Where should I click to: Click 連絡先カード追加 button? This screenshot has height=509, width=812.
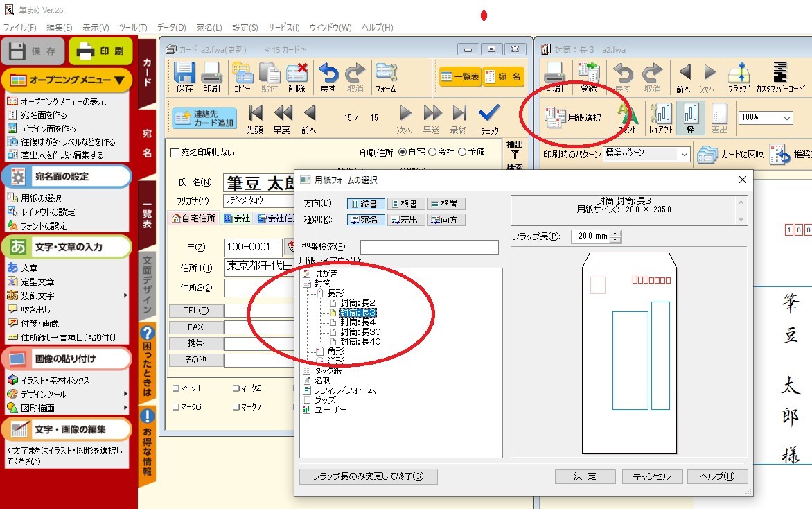click(x=204, y=118)
